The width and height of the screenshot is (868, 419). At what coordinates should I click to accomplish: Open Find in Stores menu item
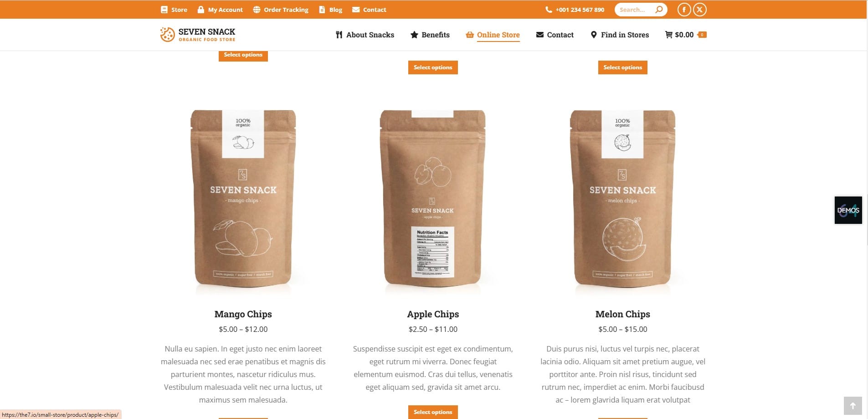620,35
